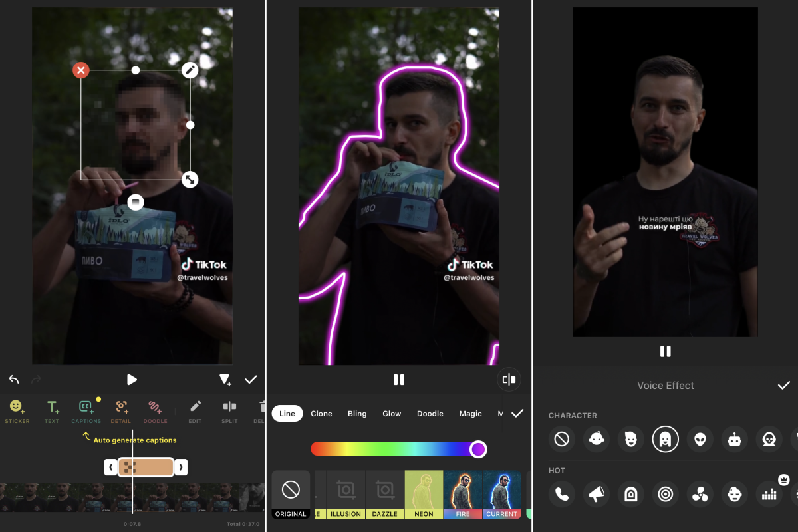Image resolution: width=798 pixels, height=532 pixels.
Task: Expand clip with right trim arrow
Action: (181, 467)
